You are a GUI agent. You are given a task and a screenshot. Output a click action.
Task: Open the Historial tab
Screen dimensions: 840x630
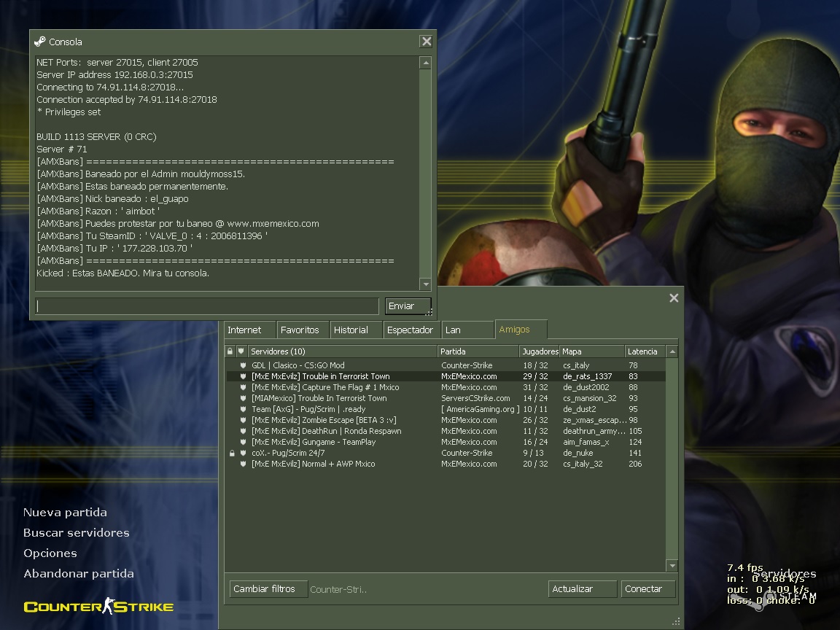pyautogui.click(x=356, y=330)
